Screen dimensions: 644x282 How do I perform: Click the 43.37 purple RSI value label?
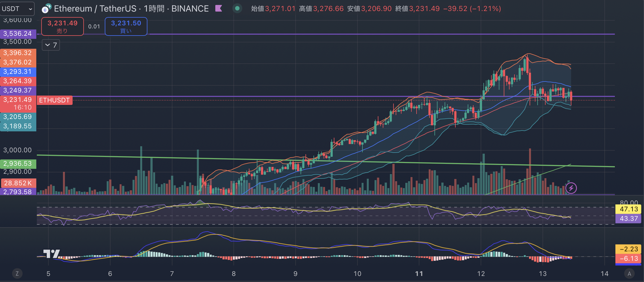coord(629,219)
